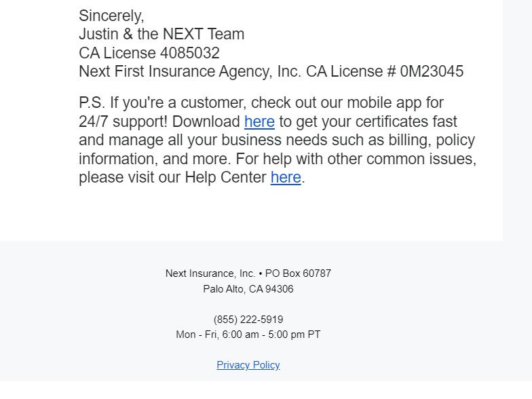532x399 pixels.
Task: Click 'Next First Insurance Agency, Inc.' text
Action: (x=190, y=72)
